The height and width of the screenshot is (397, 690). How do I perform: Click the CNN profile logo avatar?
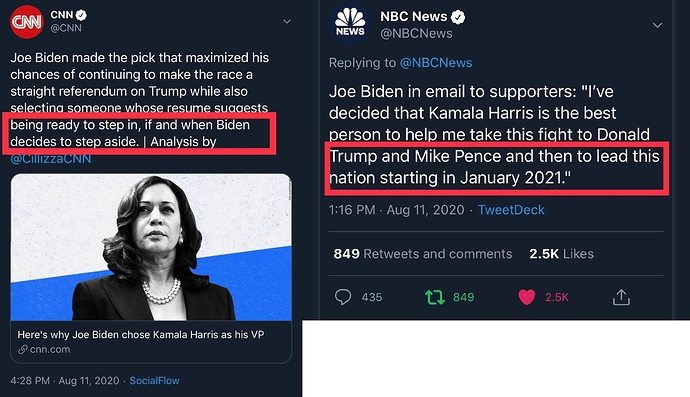click(x=27, y=22)
